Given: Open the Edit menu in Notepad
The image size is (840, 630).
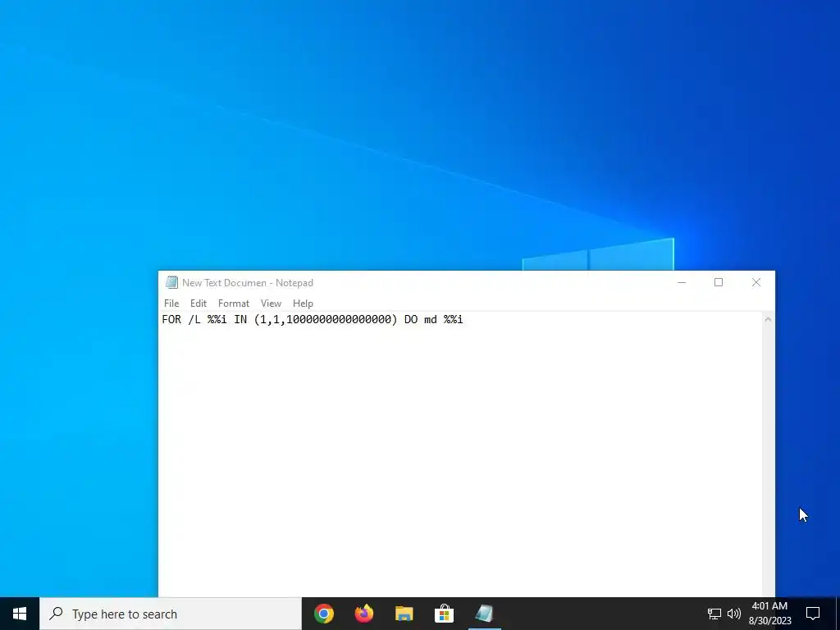Looking at the screenshot, I should 199,304.
